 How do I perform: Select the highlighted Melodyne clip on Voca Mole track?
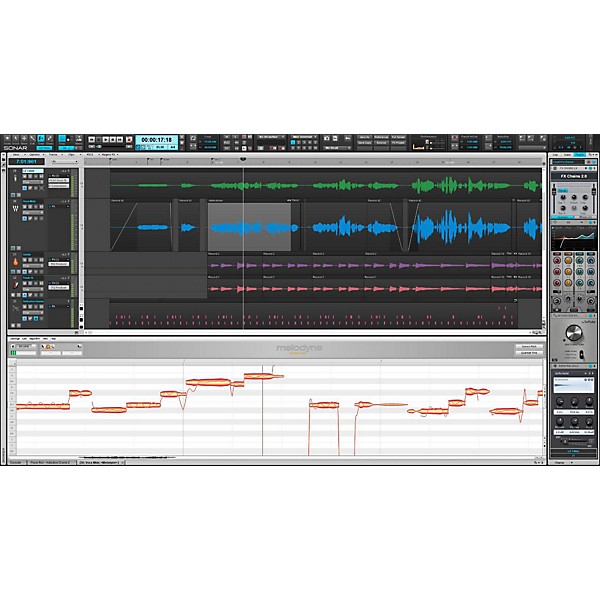tap(249, 227)
